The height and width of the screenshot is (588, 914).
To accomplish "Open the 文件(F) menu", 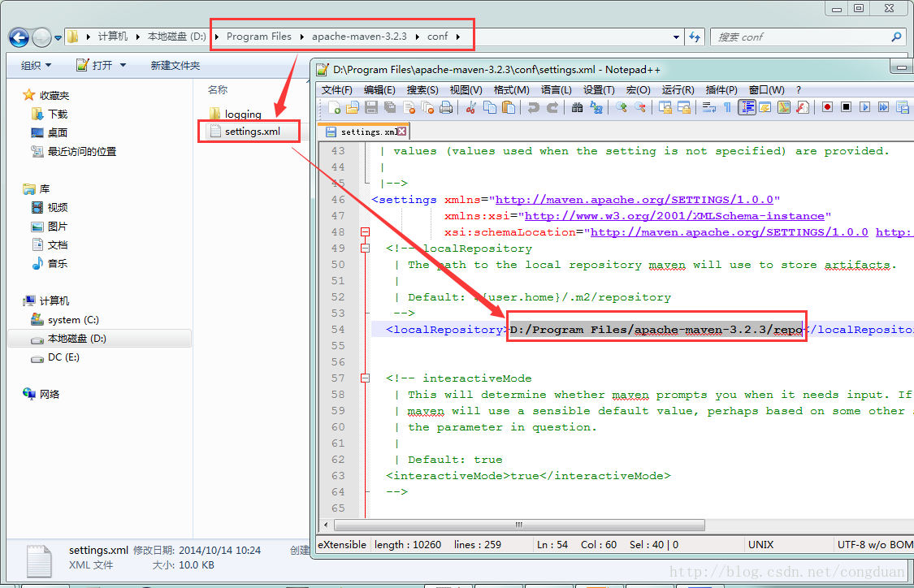I will (x=337, y=90).
